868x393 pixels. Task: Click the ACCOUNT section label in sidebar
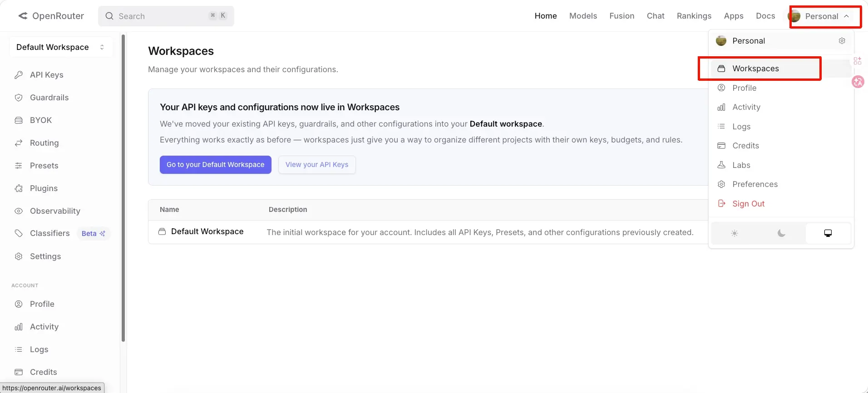[x=25, y=285]
